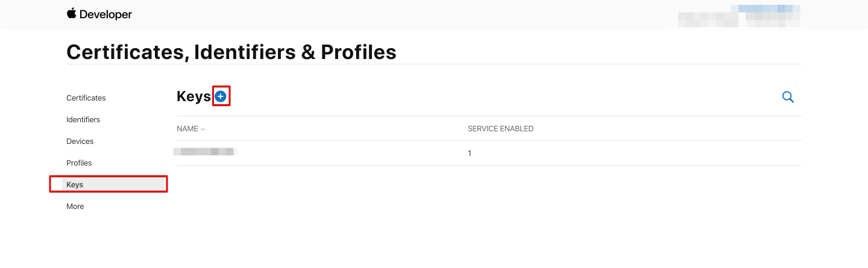Viewport: 868px width, 268px height.
Task: Open the More sidebar item
Action: click(75, 207)
